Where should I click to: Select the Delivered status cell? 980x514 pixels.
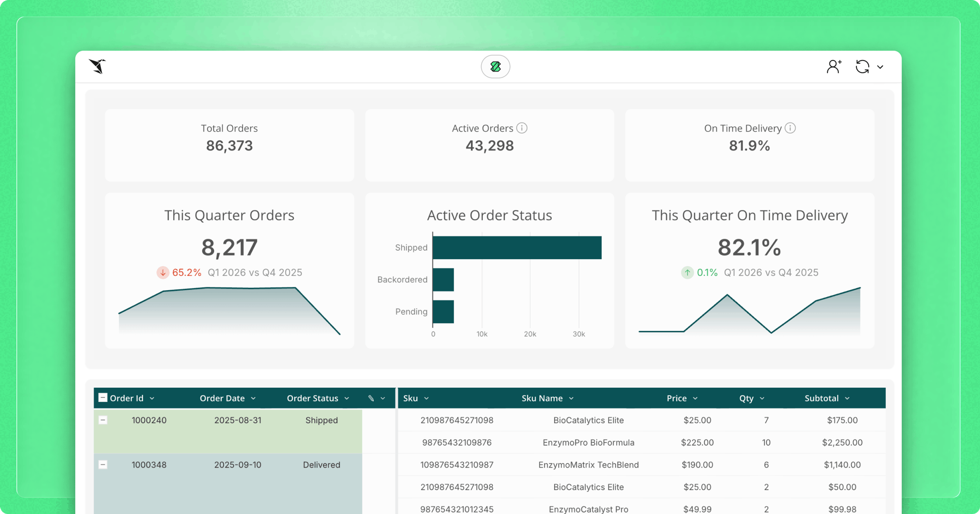coord(322,465)
